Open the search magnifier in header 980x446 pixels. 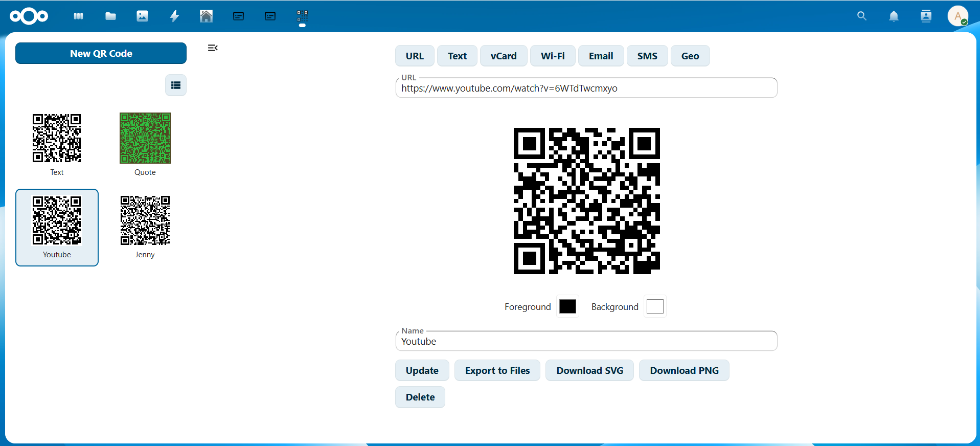(862, 16)
